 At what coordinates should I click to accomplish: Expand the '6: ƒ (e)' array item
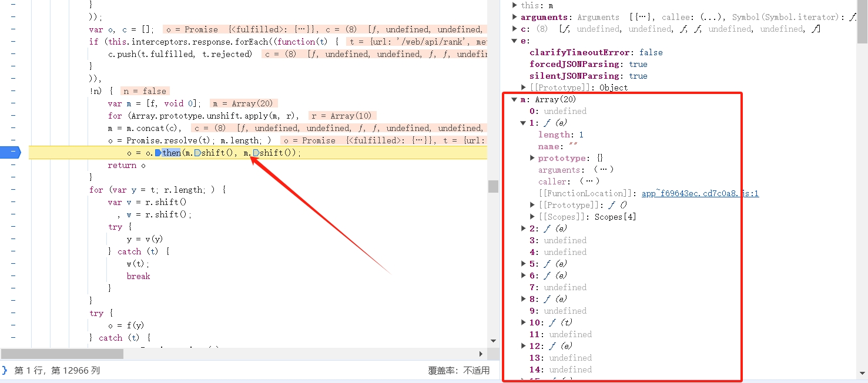click(524, 276)
